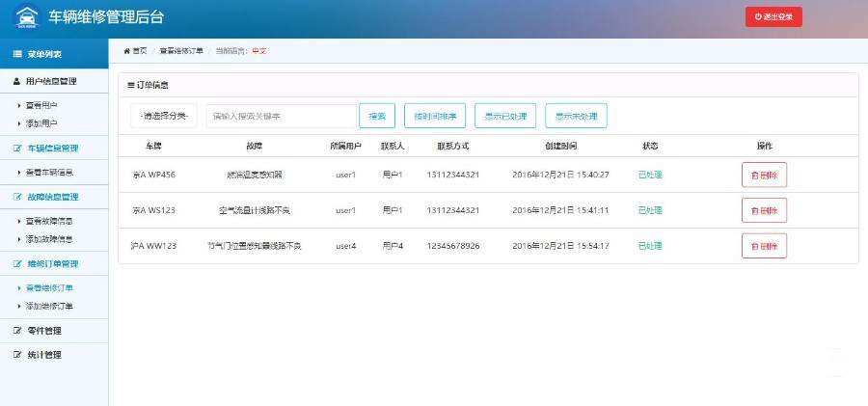Open 添加用户 in the sidebar
This screenshot has height=406, width=868.
point(41,123)
